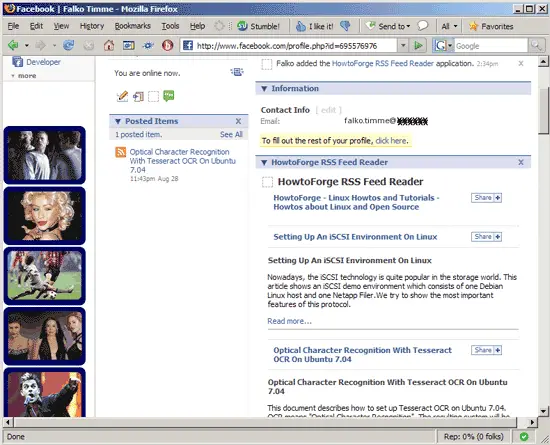
Task: Click the green Go arrow beside URL bar
Action: (x=418, y=45)
